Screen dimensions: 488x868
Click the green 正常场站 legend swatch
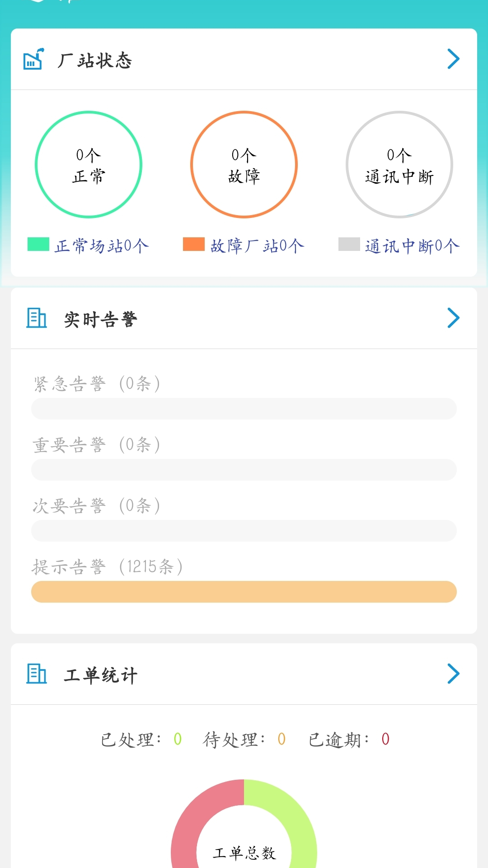38,244
